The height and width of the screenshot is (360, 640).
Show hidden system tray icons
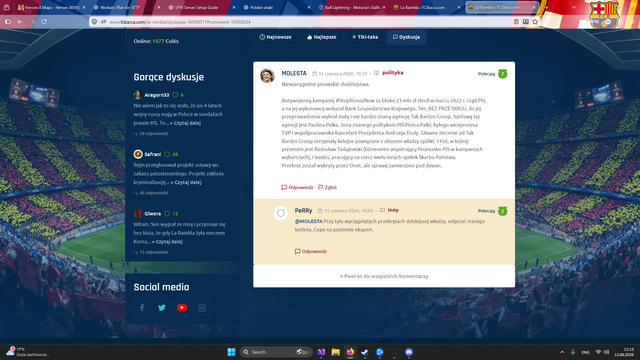point(562,352)
